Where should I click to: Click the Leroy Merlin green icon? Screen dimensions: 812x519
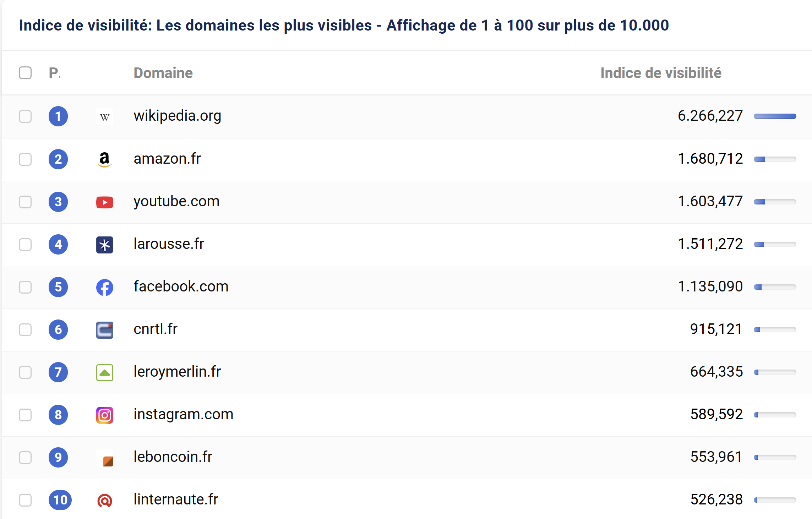[x=104, y=372]
